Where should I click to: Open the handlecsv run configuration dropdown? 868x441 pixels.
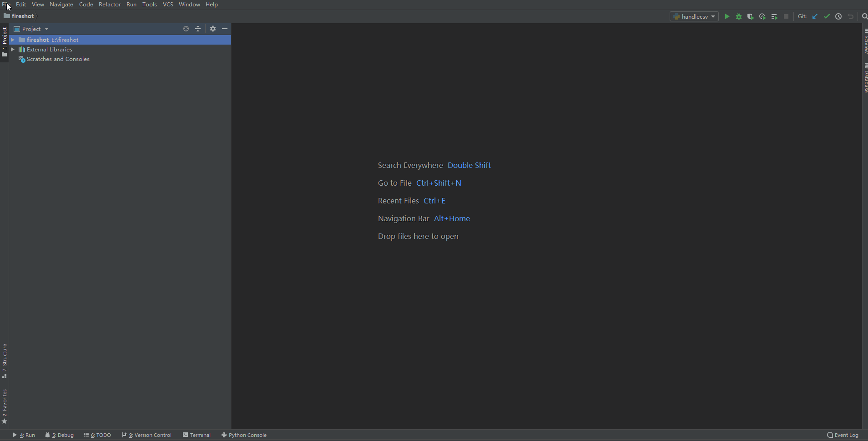tap(712, 16)
